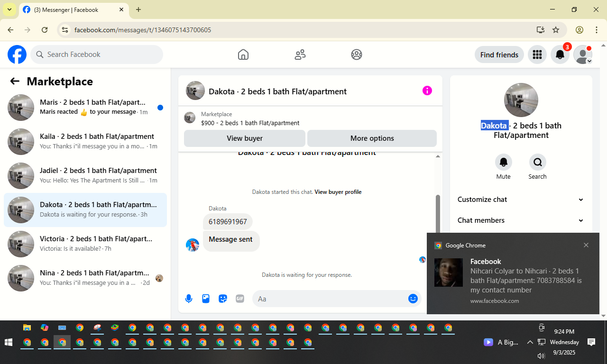Click the Facebook logo icon

(x=17, y=55)
